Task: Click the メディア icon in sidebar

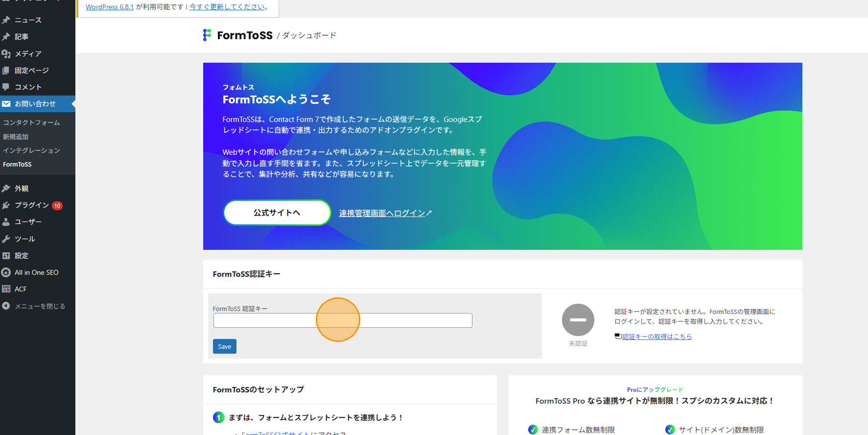Action: (x=6, y=54)
